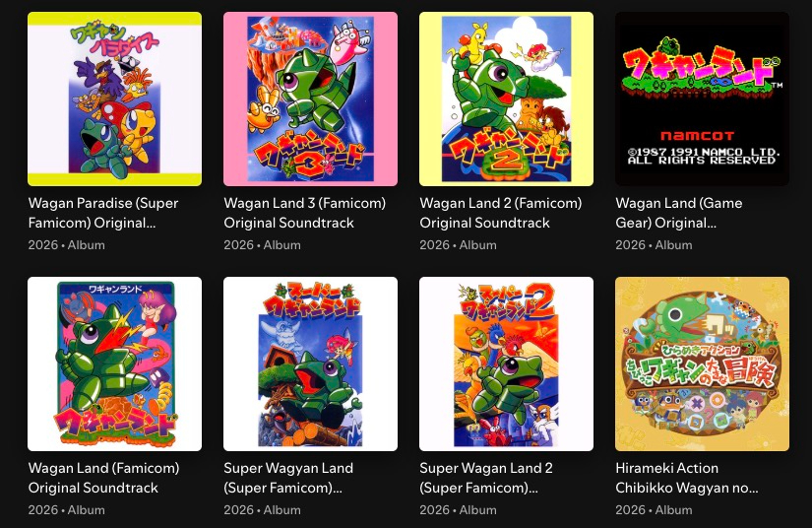Open Super Wagan Land 2 cover thumbnail
812x528 pixels.
pos(506,363)
